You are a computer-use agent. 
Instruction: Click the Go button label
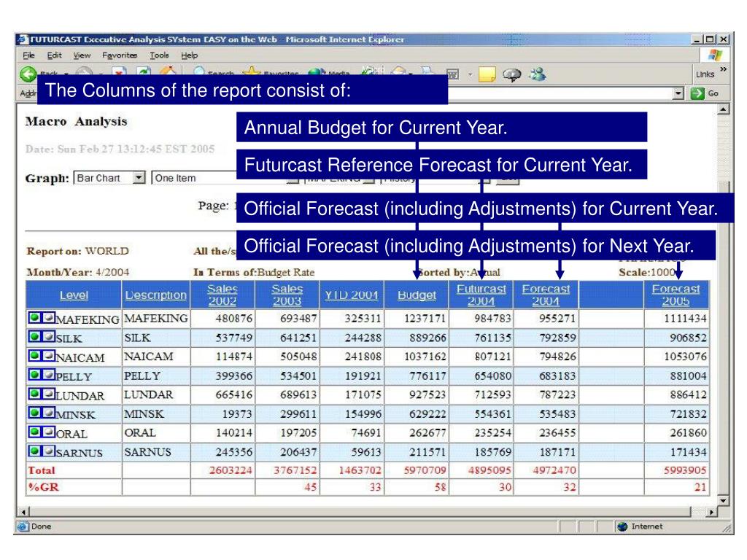pyautogui.click(x=713, y=93)
